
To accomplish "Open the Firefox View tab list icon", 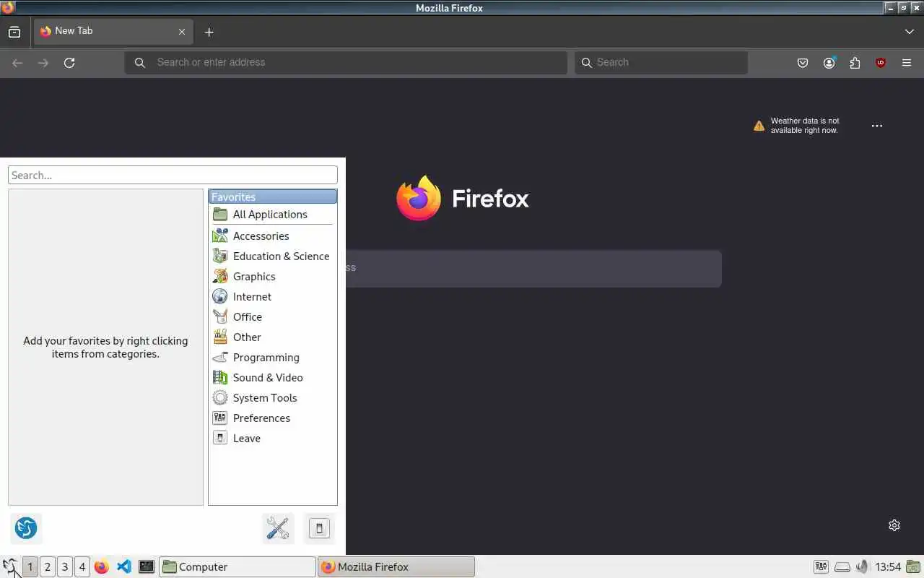I will [x=14, y=32].
